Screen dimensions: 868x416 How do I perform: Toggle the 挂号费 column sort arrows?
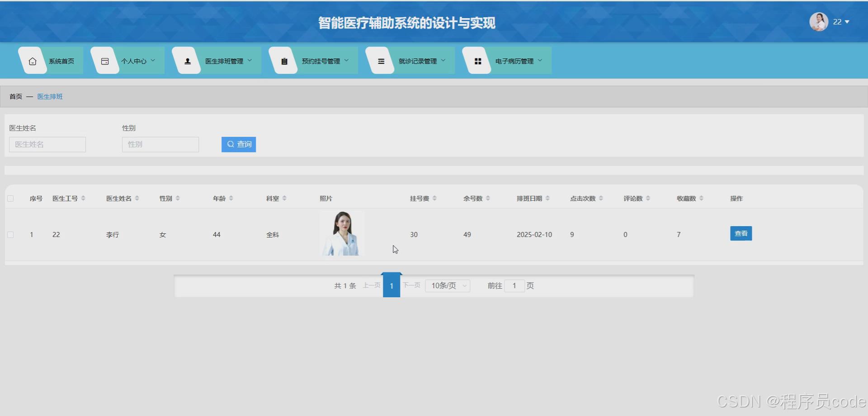[435, 198]
